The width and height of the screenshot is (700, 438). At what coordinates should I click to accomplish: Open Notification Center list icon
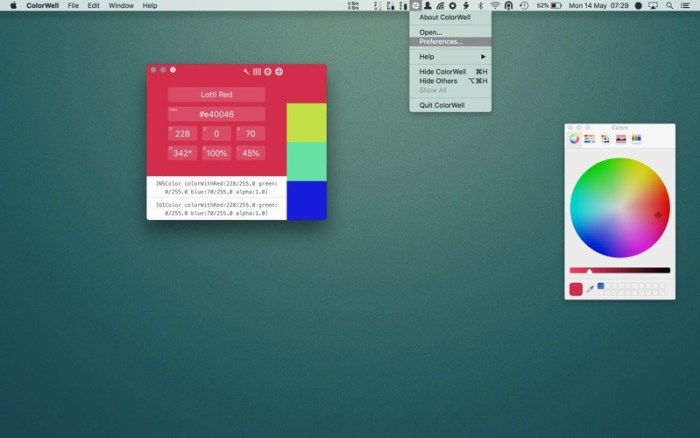click(x=685, y=5)
